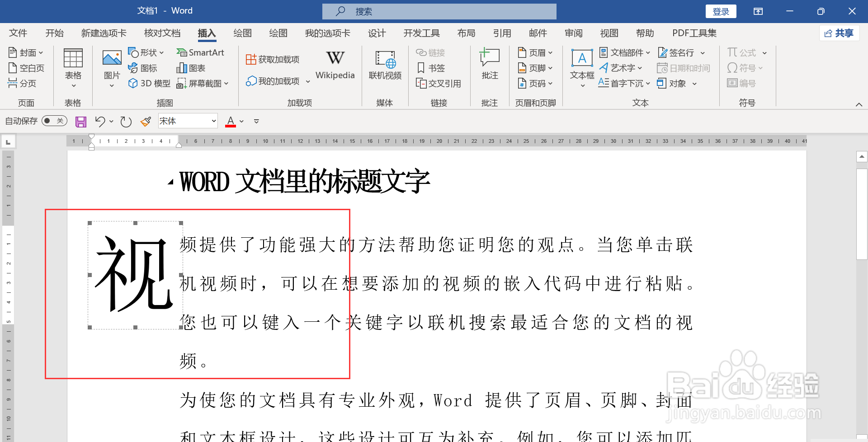Viewport: 868px width, 442px height.
Task: Open the View (视图) tab
Action: point(609,33)
